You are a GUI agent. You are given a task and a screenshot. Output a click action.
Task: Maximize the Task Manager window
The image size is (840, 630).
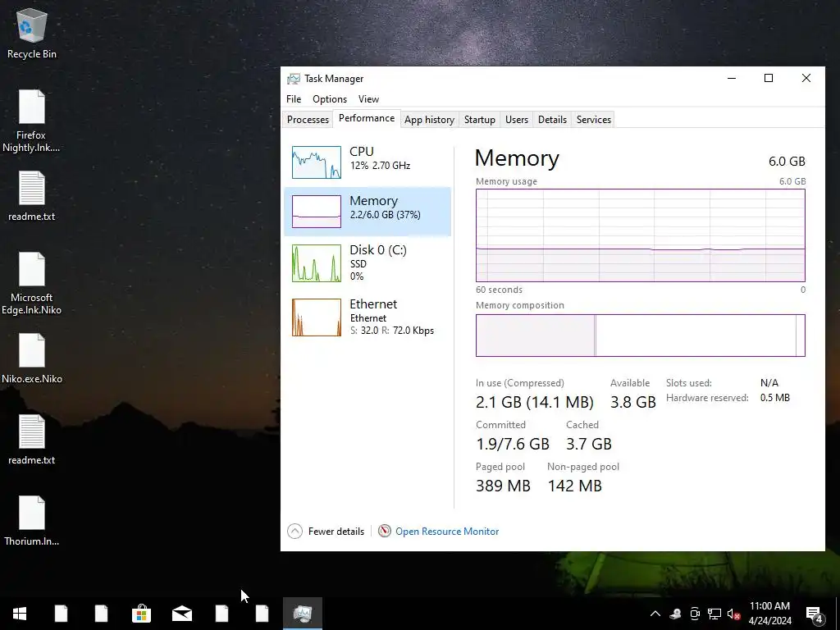coord(768,78)
